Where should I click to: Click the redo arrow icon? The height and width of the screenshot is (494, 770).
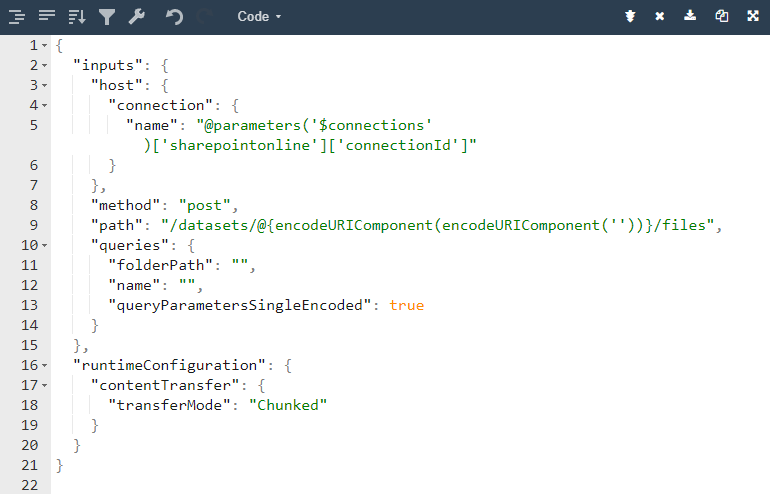(205, 17)
